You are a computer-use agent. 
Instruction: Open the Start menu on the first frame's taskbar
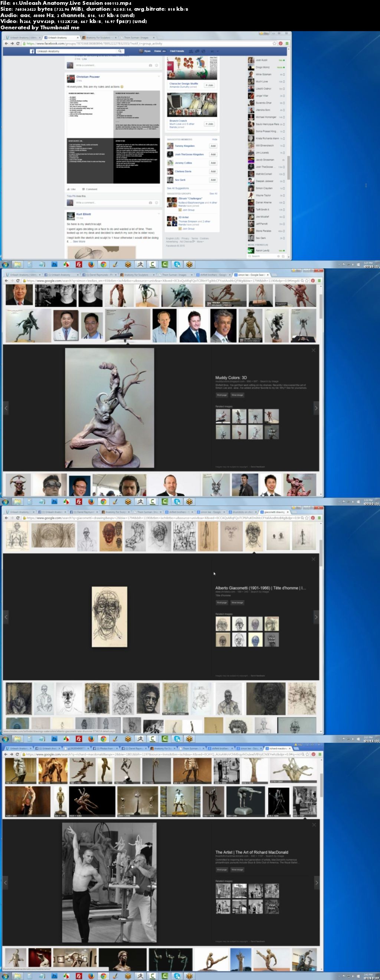[5, 264]
